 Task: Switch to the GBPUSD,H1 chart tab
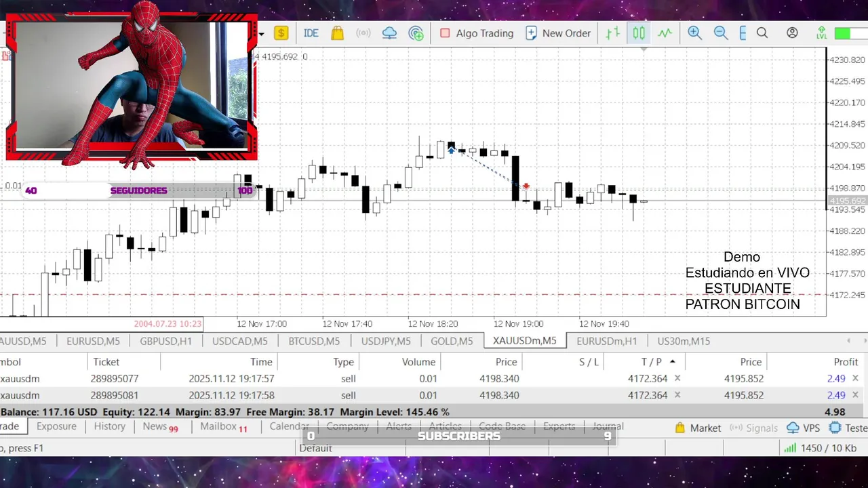165,341
